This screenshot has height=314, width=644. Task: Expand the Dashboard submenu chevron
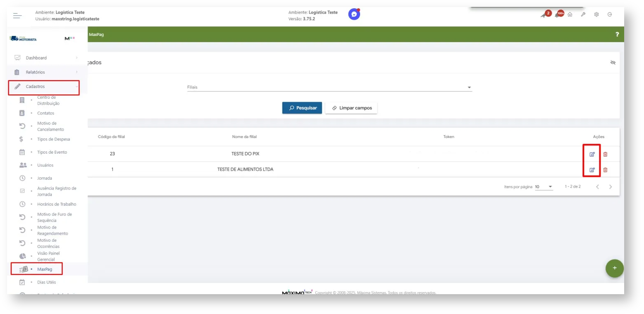[76, 58]
